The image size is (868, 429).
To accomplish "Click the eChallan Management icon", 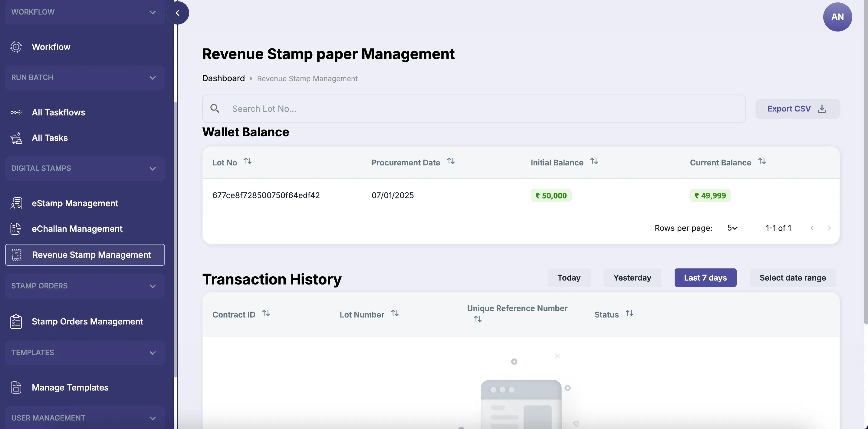I will (x=16, y=229).
